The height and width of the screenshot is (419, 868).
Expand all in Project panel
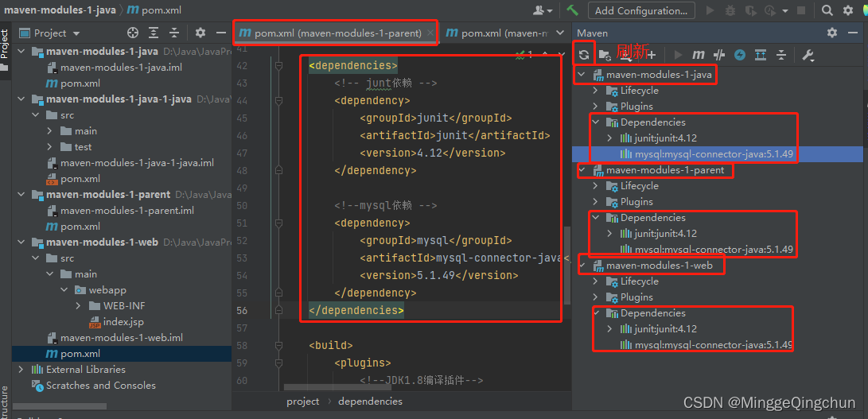click(154, 33)
